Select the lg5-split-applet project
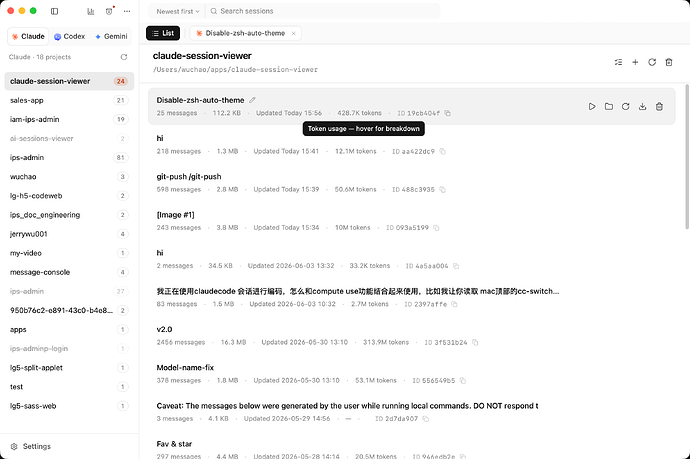690x459 pixels. pyautogui.click(x=69, y=368)
